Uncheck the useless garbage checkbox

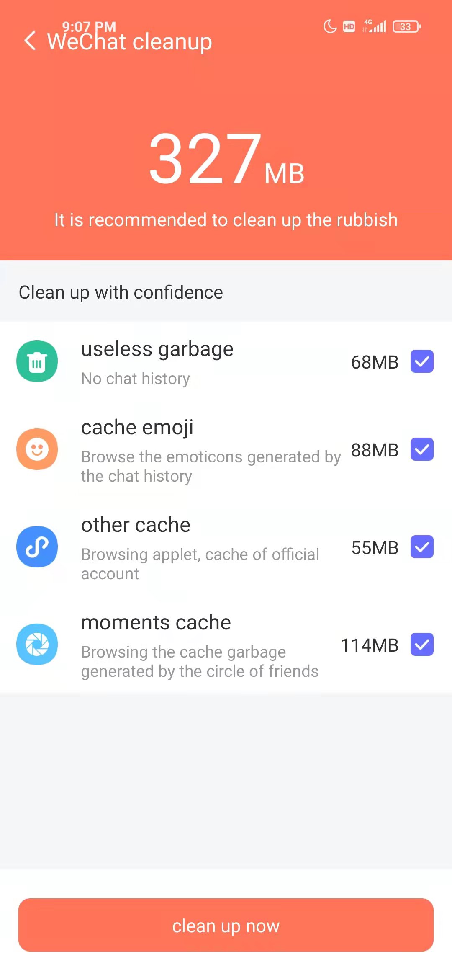pos(422,361)
